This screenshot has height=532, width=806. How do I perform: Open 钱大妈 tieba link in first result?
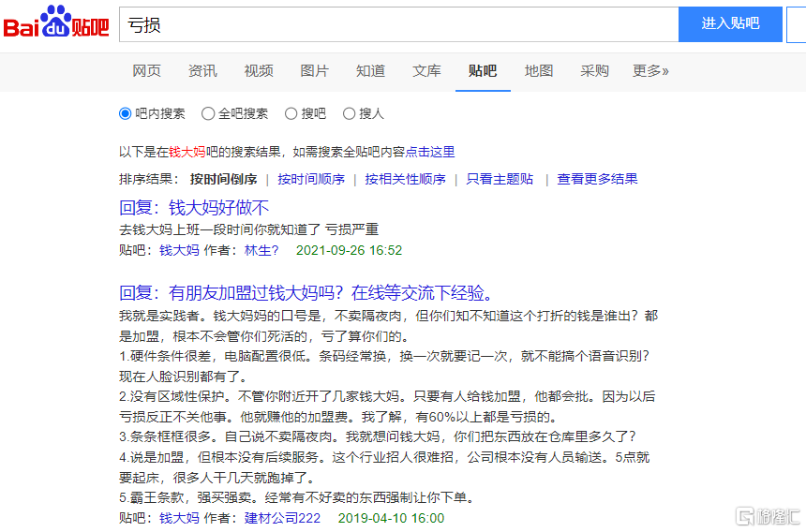(179, 251)
